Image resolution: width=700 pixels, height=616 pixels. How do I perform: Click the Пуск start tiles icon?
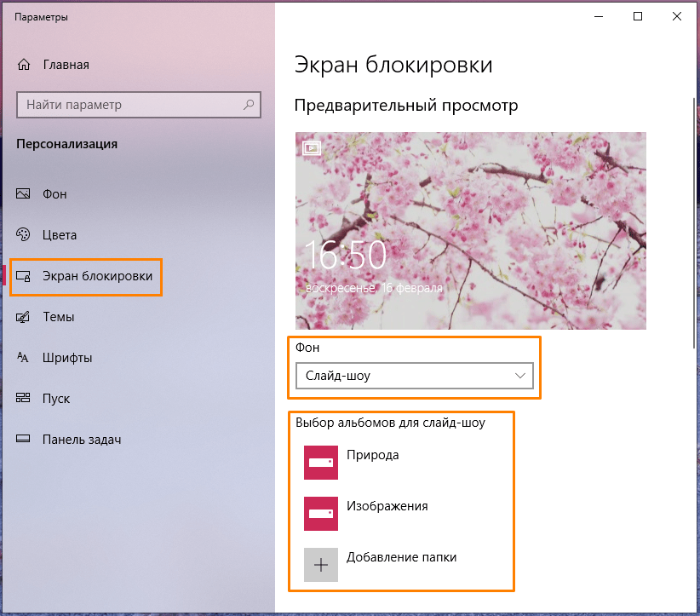[x=23, y=398]
